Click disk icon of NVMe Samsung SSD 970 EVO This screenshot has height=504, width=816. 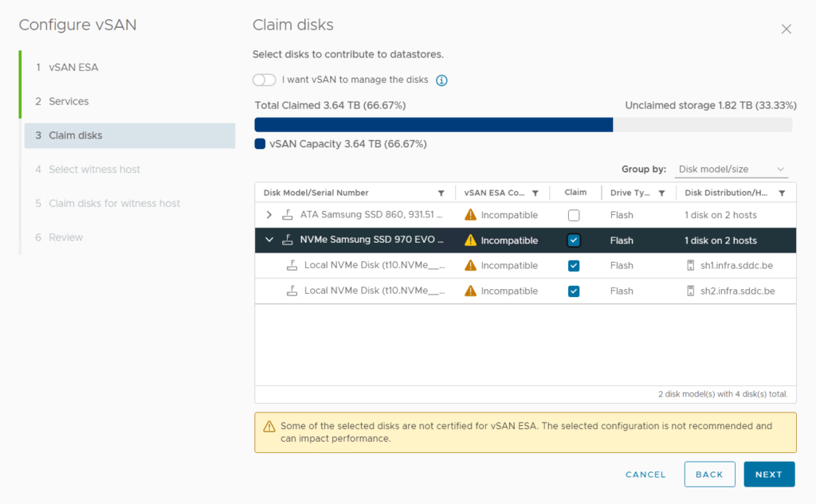287,240
